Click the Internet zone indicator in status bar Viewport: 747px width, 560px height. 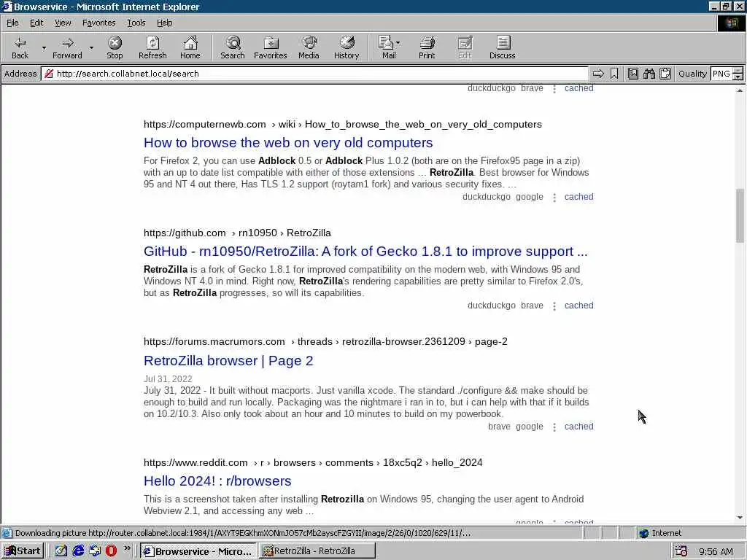tap(661, 533)
